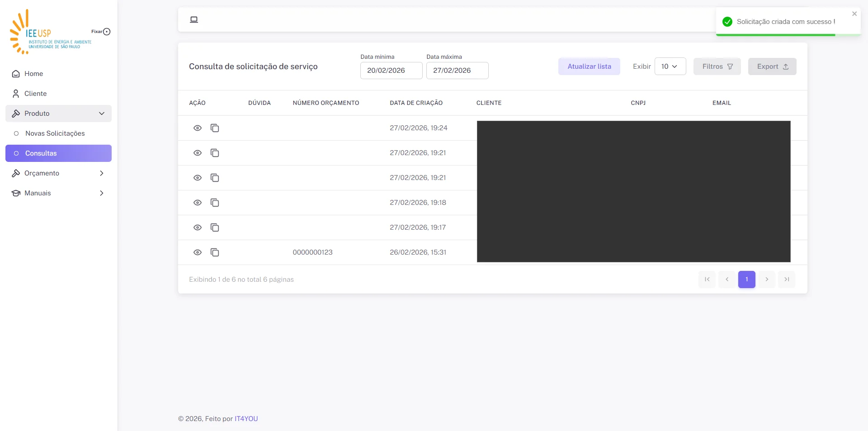Expand the Orçamento menu
Screen dimensions: 868x431
(58, 173)
